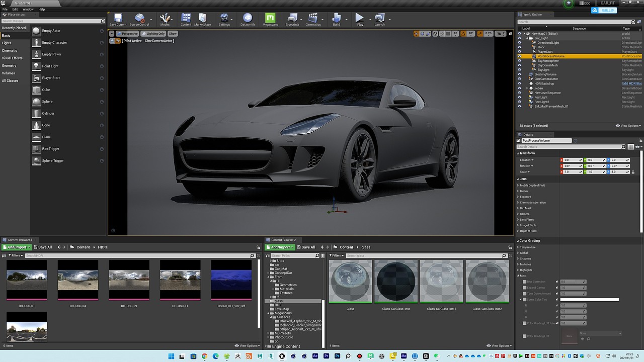The width and height of the screenshot is (644, 362).
Task: Click the Lighting Only view mode button
Action: (153, 34)
